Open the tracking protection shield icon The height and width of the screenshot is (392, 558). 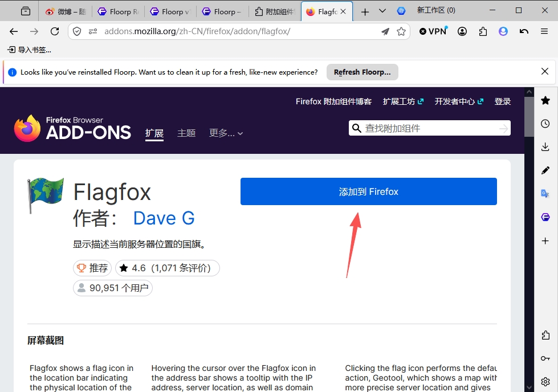pos(77,31)
